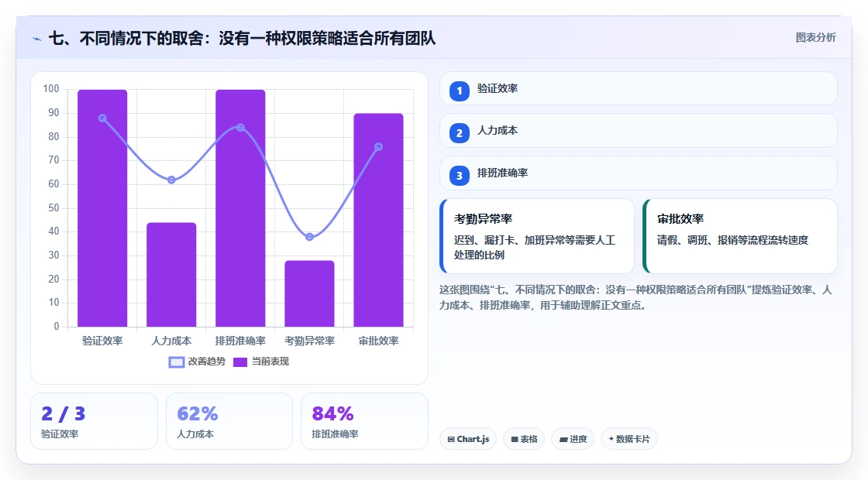Select the 表格 tag
The width and height of the screenshot is (868, 480).
(524, 439)
